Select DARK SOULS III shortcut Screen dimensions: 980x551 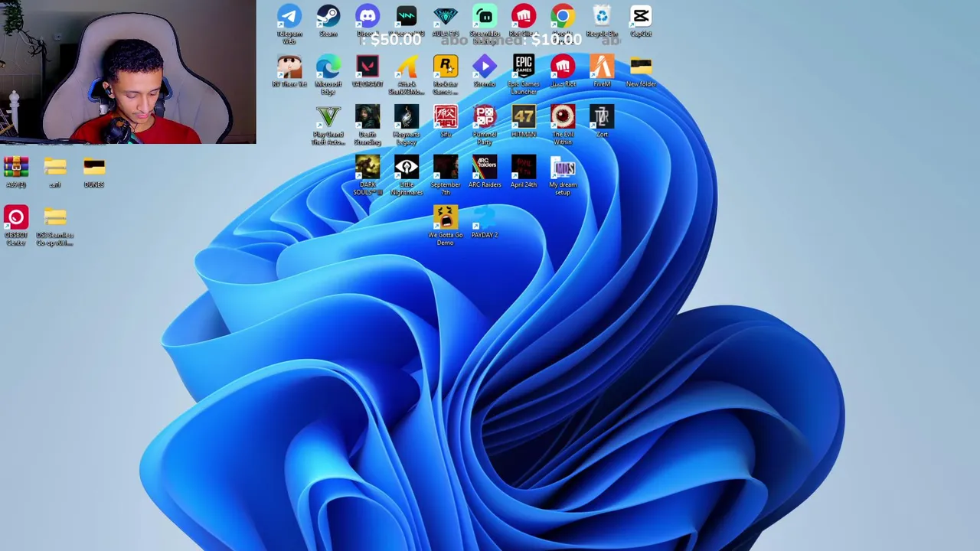coord(367,175)
